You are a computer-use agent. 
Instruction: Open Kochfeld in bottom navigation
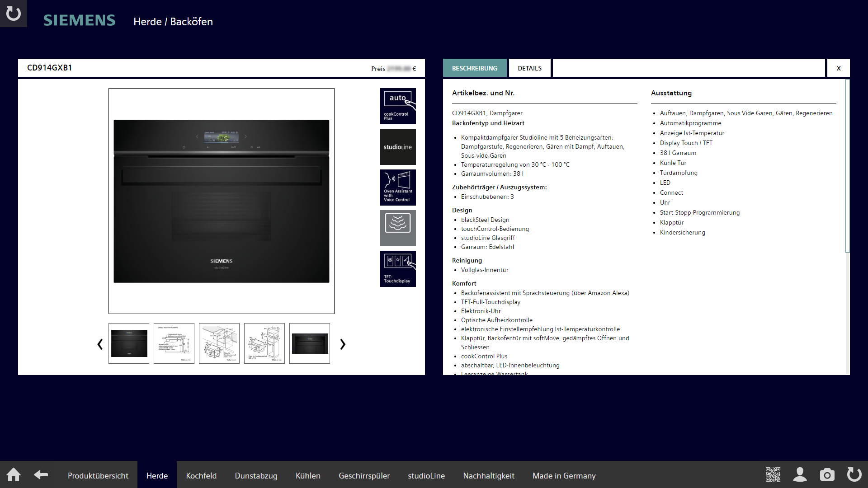[x=201, y=476]
